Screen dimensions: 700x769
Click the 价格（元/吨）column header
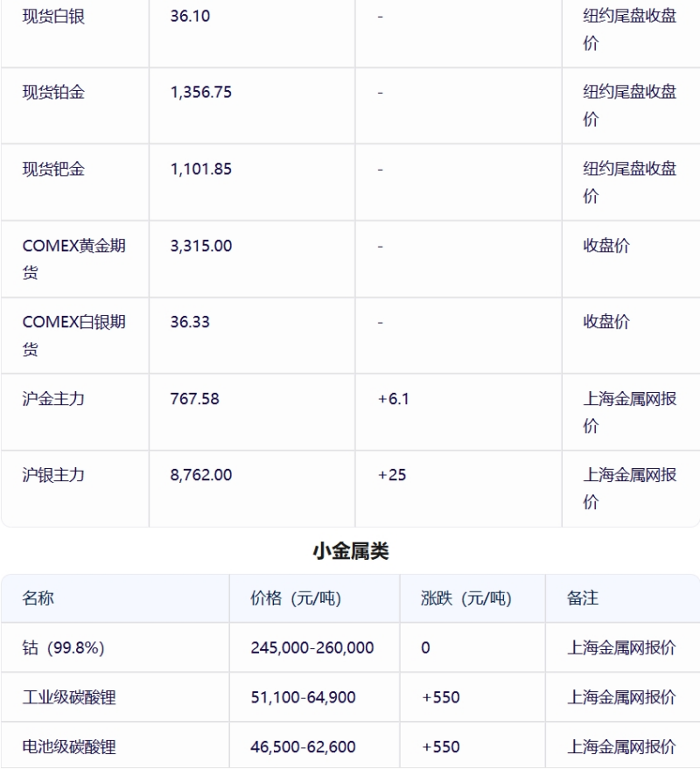(296, 598)
